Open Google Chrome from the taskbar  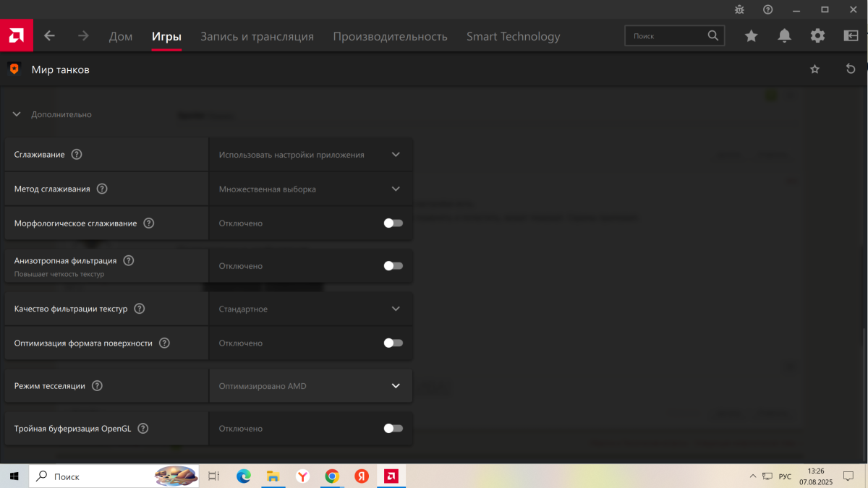(332, 476)
